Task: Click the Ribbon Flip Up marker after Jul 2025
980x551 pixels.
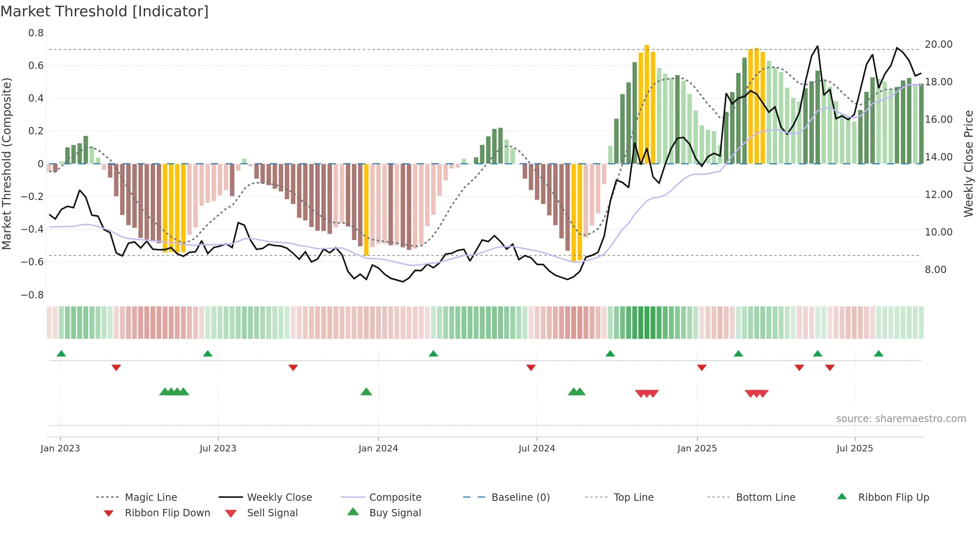Action: click(x=879, y=353)
